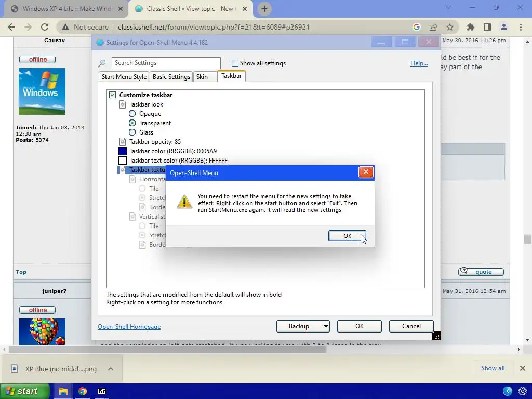
Task: Click the offline badge under Gaurav
Action: pos(37,59)
